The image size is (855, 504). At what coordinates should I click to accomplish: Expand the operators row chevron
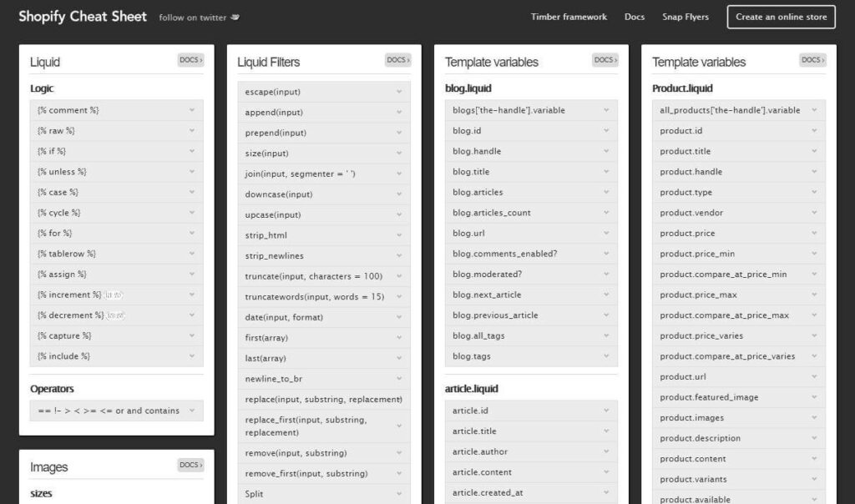pyautogui.click(x=192, y=411)
